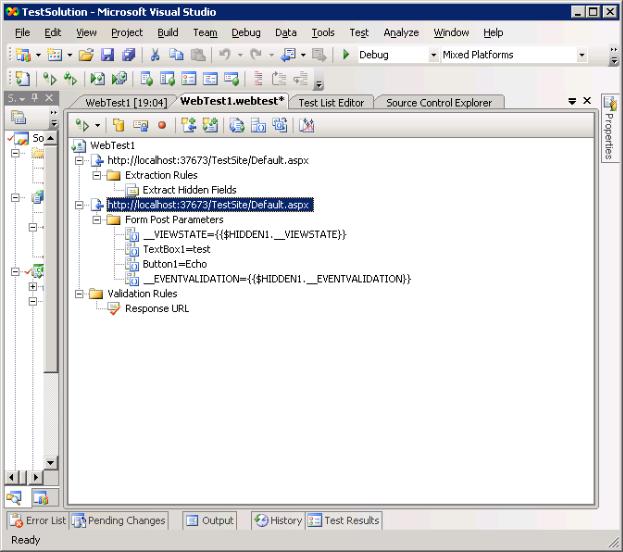Open the Test Results panel

coord(343,520)
